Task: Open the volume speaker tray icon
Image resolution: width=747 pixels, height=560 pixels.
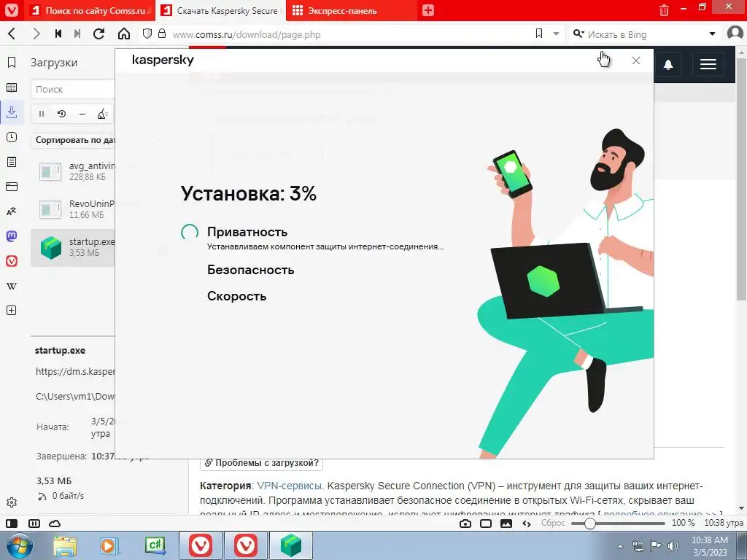Action: 673,546
